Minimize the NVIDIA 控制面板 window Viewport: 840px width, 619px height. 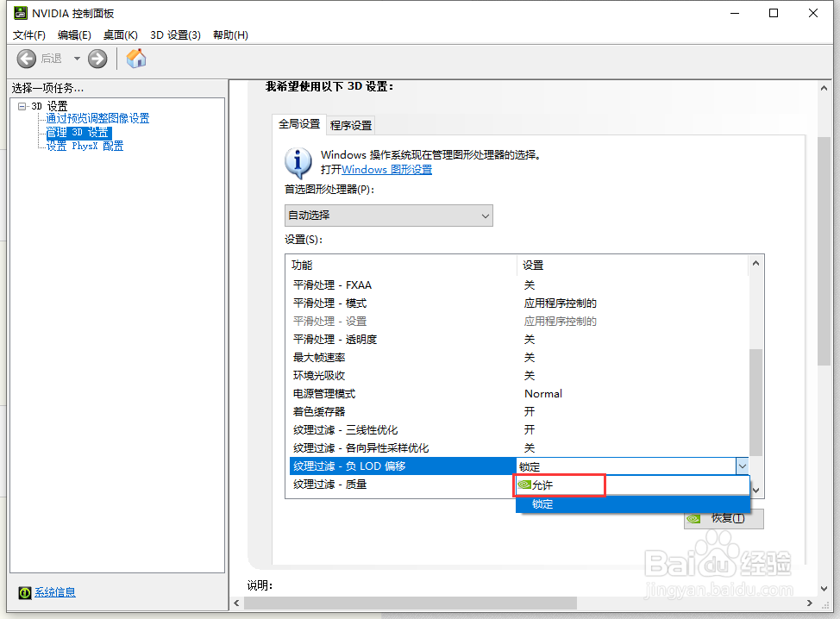click(735, 14)
